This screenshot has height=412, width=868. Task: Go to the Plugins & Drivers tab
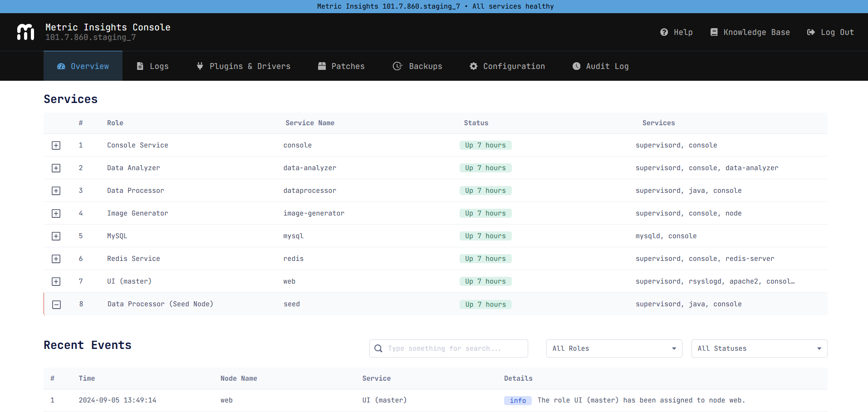click(243, 66)
